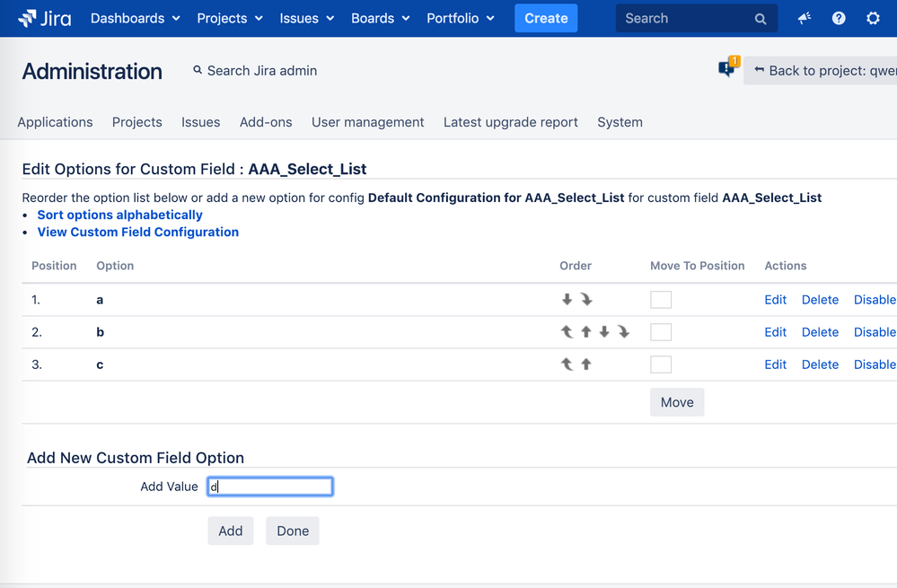Move option b to the first position
The height and width of the screenshot is (588, 897).
(x=567, y=332)
